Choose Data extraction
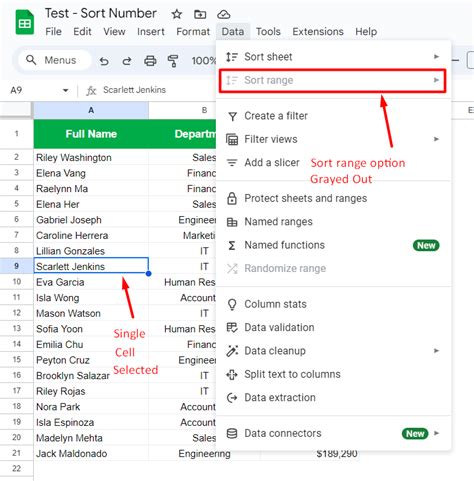The height and width of the screenshot is (481, 474). coord(334,397)
